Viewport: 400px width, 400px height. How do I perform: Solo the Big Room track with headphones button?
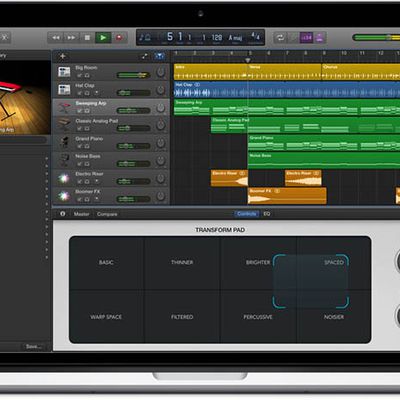click(87, 75)
